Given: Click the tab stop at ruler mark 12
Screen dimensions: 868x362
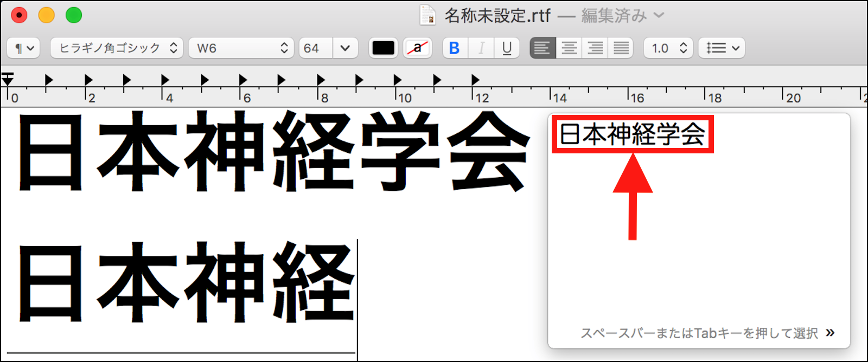Looking at the screenshot, I should 475,80.
